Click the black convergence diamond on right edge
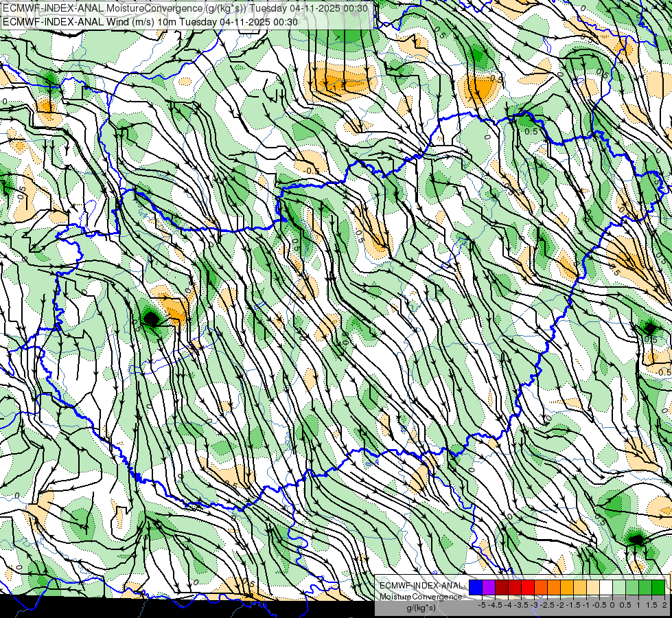This screenshot has height=618, width=672. [650, 329]
